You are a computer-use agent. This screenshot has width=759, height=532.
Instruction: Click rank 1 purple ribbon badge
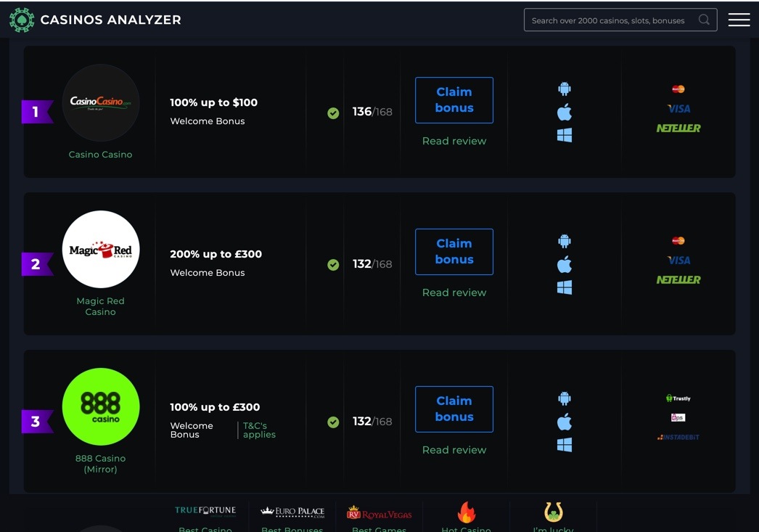[x=37, y=112]
